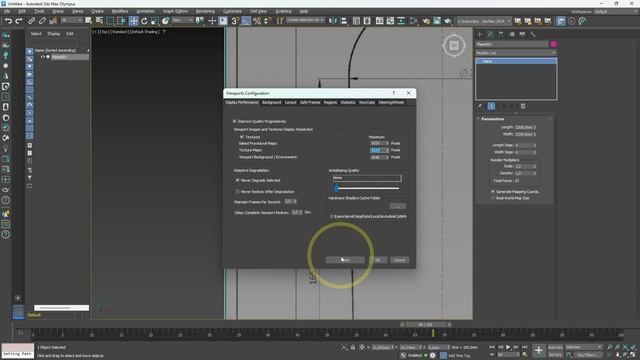Click the dialog help question mark
Image resolution: width=640 pixels, height=360 pixels.
pyautogui.click(x=393, y=93)
